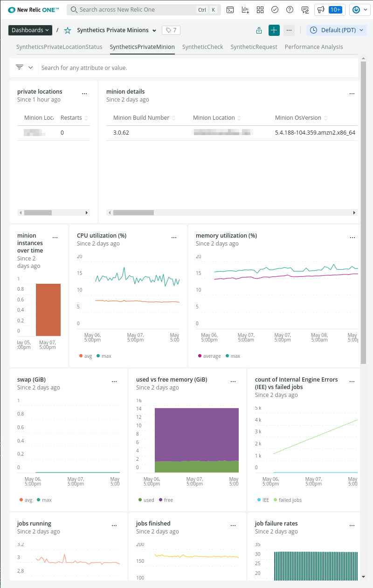373x588 pixels.
Task: Open the query console icon
Action: 230,10
